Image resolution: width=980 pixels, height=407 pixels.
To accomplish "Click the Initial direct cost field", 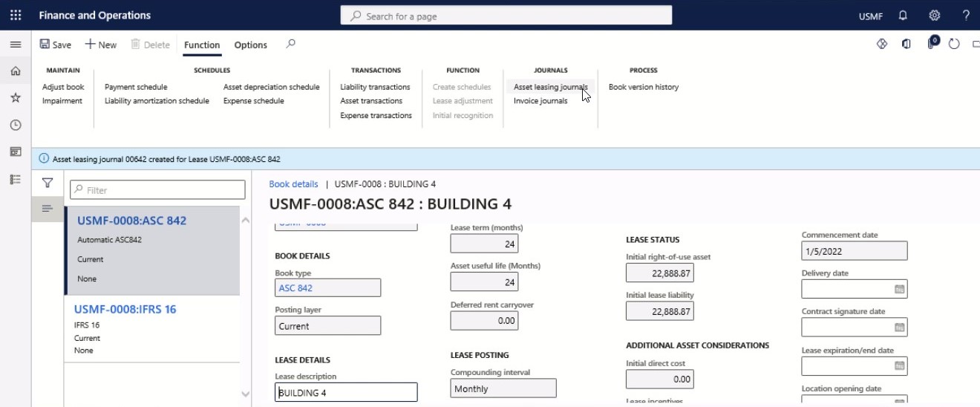I will coord(660,379).
